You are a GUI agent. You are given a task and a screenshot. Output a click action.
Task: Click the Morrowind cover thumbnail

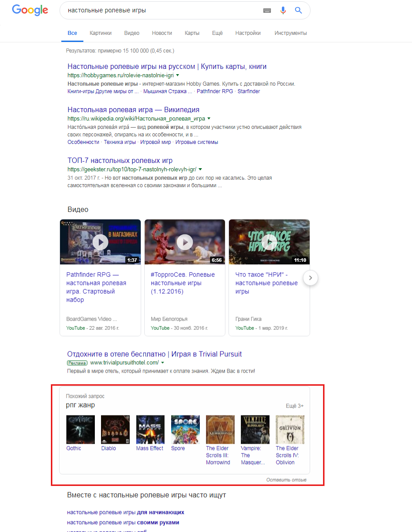(x=221, y=430)
